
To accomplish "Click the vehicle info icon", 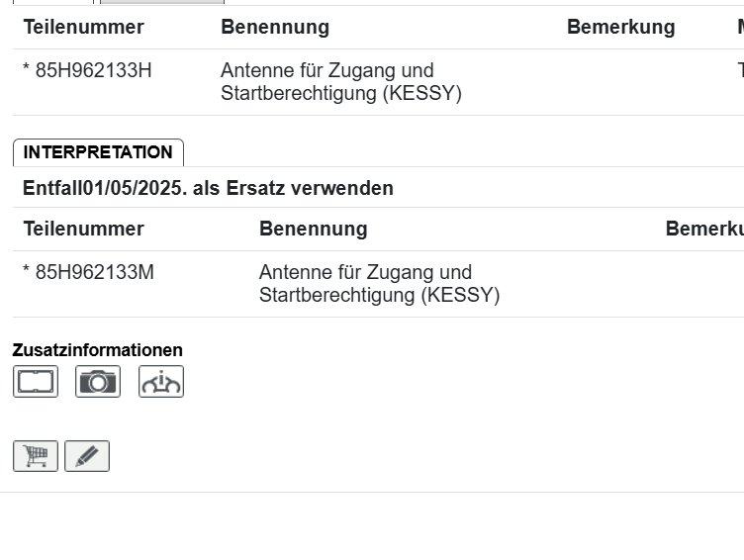I will (x=161, y=382).
